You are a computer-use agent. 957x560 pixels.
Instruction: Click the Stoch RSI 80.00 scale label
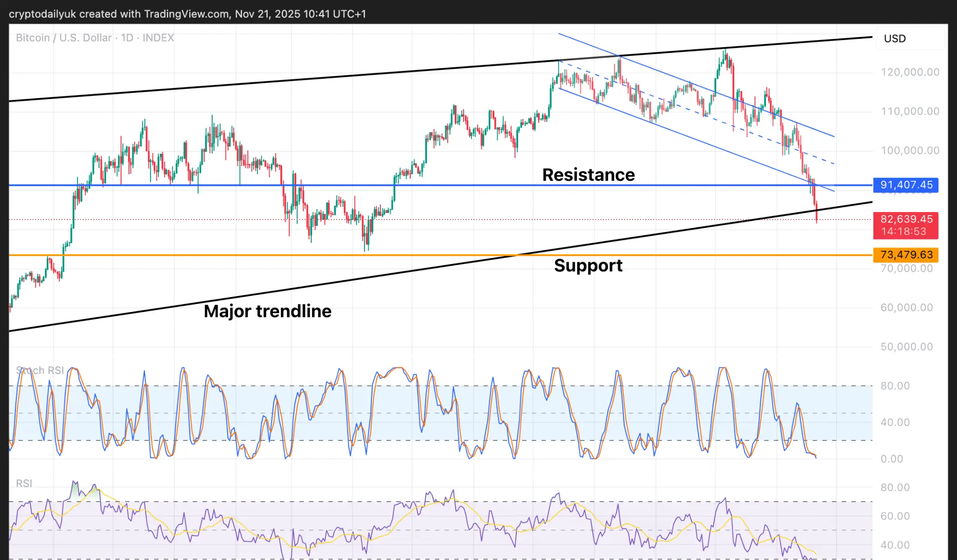[x=895, y=386]
